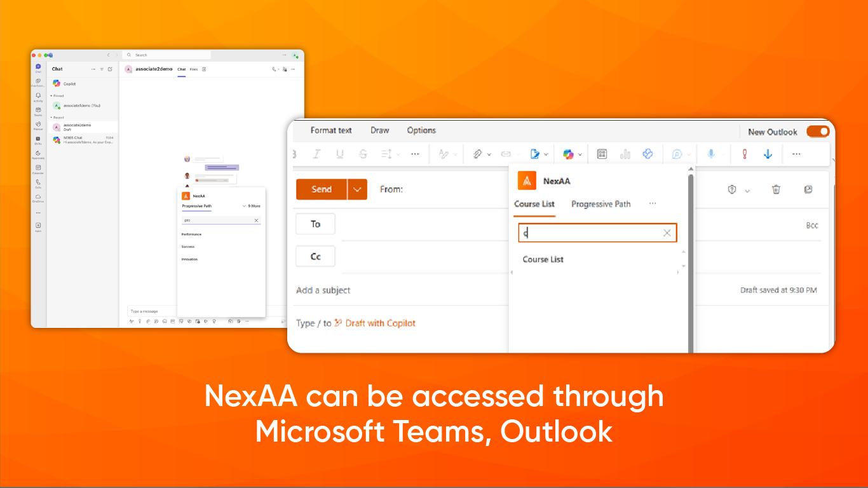
Task: Clear the 'pro' search in Teams NexAA
Action: click(257, 220)
